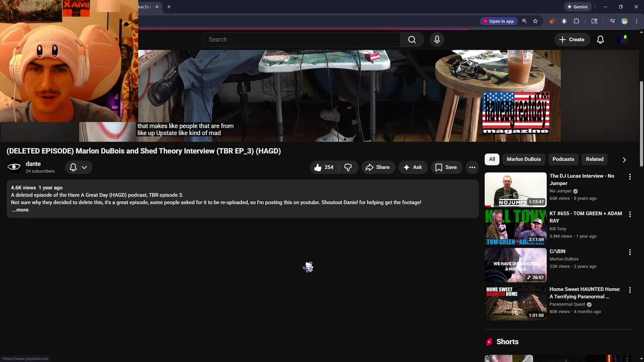The width and height of the screenshot is (644, 362).
Task: Click the Kill Tony channel name
Action: click(558, 229)
